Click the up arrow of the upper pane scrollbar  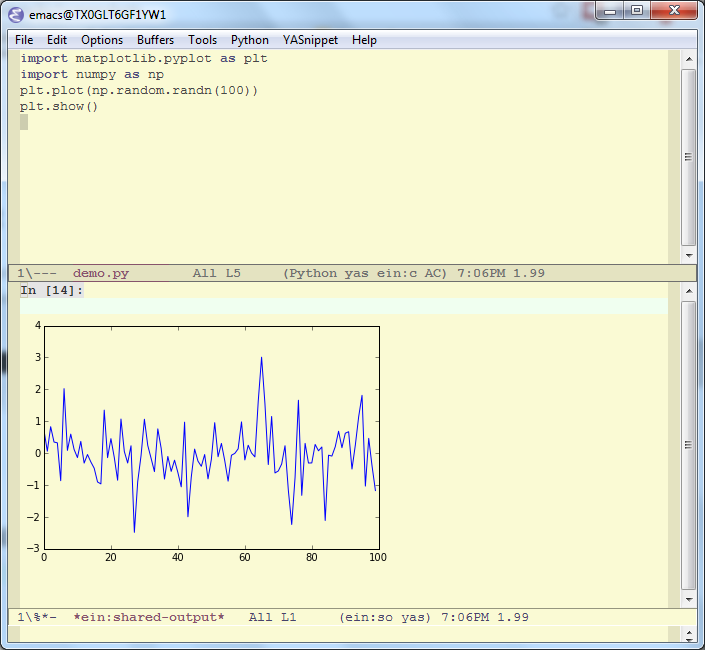[x=688, y=58]
